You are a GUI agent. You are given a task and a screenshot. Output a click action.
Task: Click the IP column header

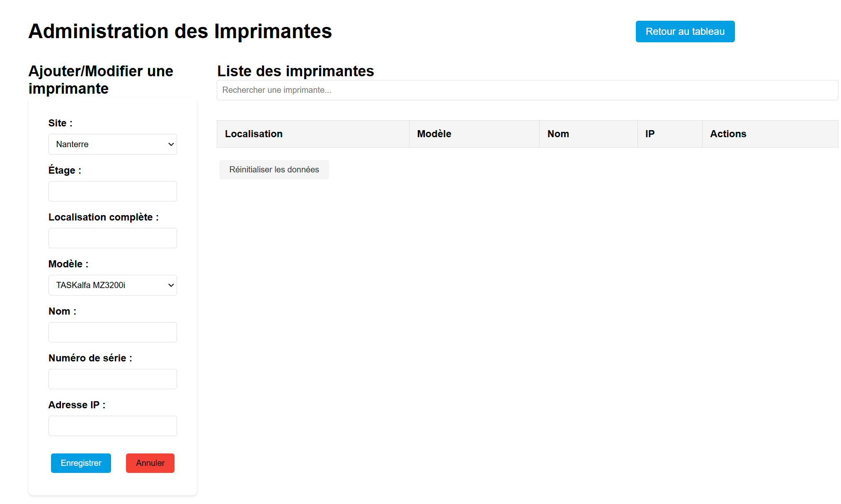coord(650,133)
